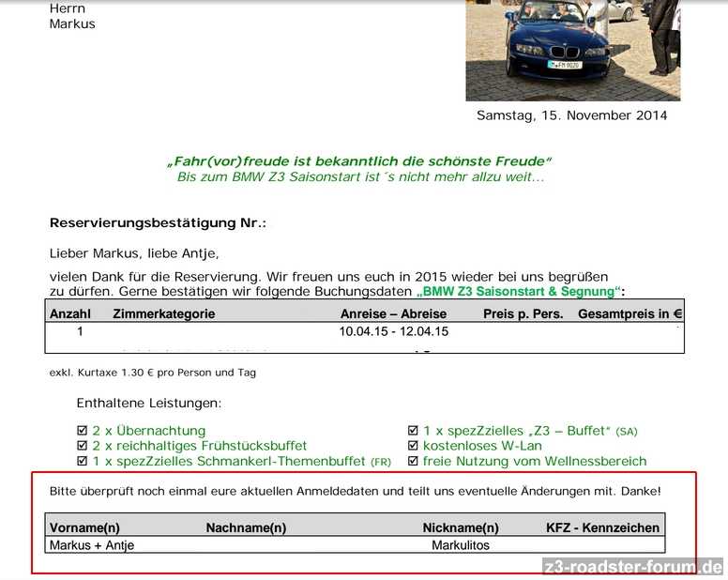Click the blue BMW Z3 photo

click(x=572, y=50)
